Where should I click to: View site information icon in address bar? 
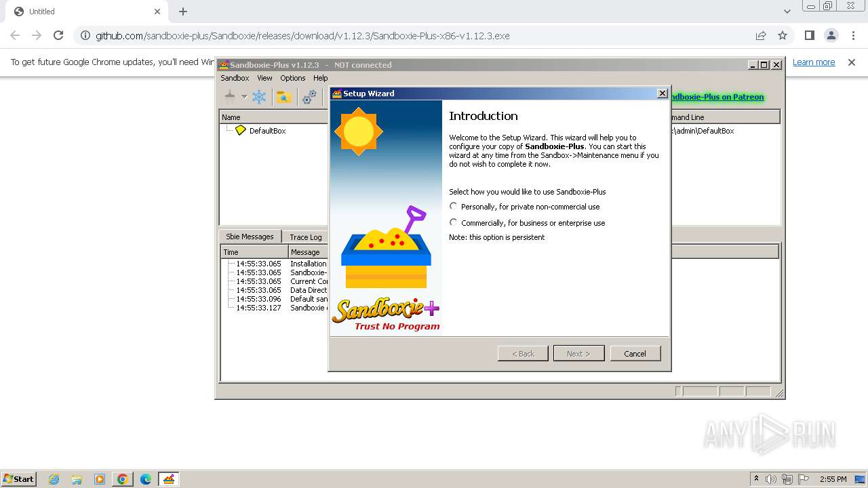[85, 35]
